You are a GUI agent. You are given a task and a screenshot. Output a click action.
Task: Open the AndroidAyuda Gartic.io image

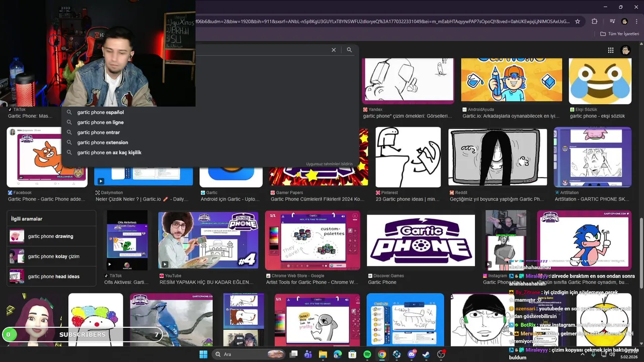tap(512, 80)
